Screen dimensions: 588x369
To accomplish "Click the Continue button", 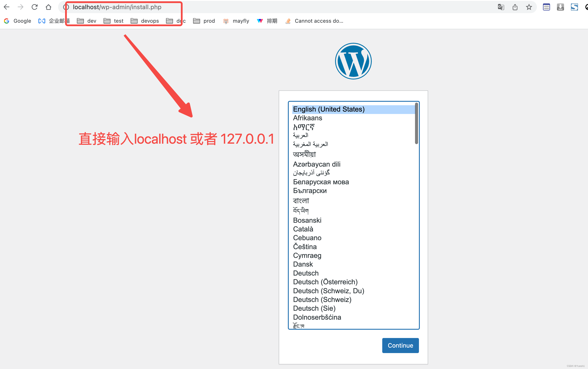I will point(400,345).
